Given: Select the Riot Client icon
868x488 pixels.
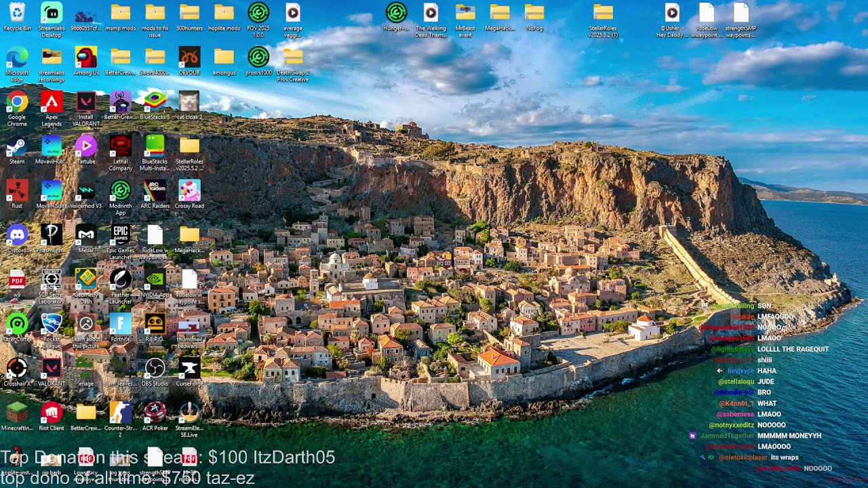Looking at the screenshot, I should click(x=52, y=412).
